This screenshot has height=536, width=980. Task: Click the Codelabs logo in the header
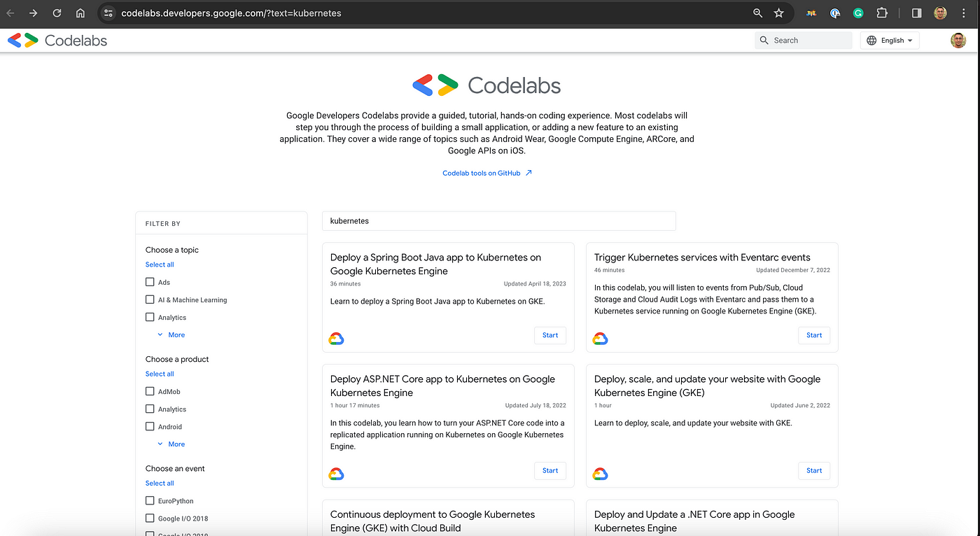coord(57,41)
